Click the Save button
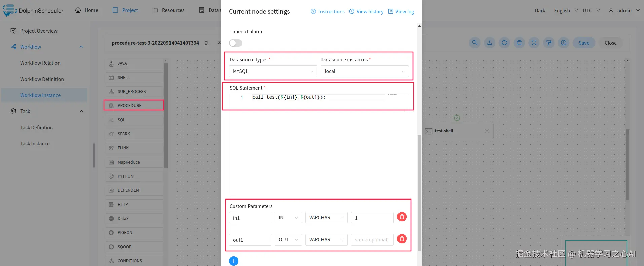644x266 pixels. tap(584, 43)
